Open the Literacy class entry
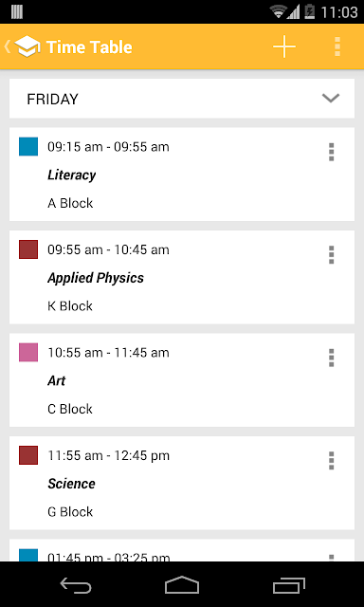The width and height of the screenshot is (364, 607). pyautogui.click(x=182, y=175)
